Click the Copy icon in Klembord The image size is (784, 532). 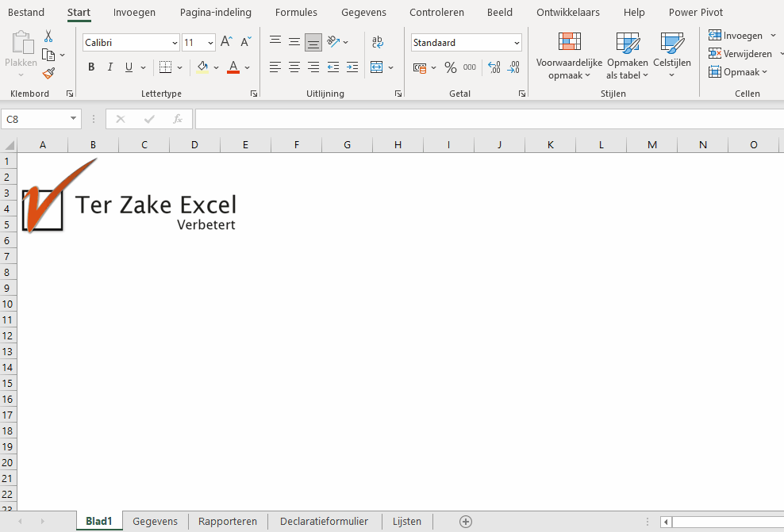point(48,55)
